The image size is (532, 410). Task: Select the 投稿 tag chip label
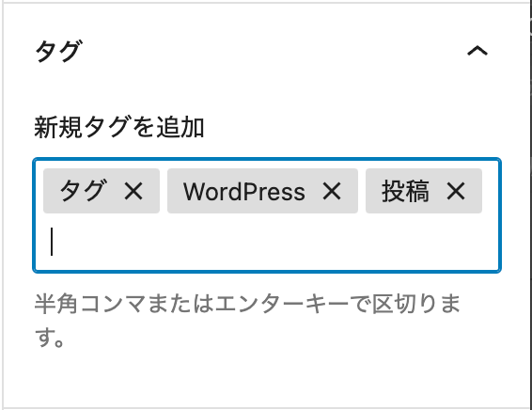pyautogui.click(x=405, y=191)
